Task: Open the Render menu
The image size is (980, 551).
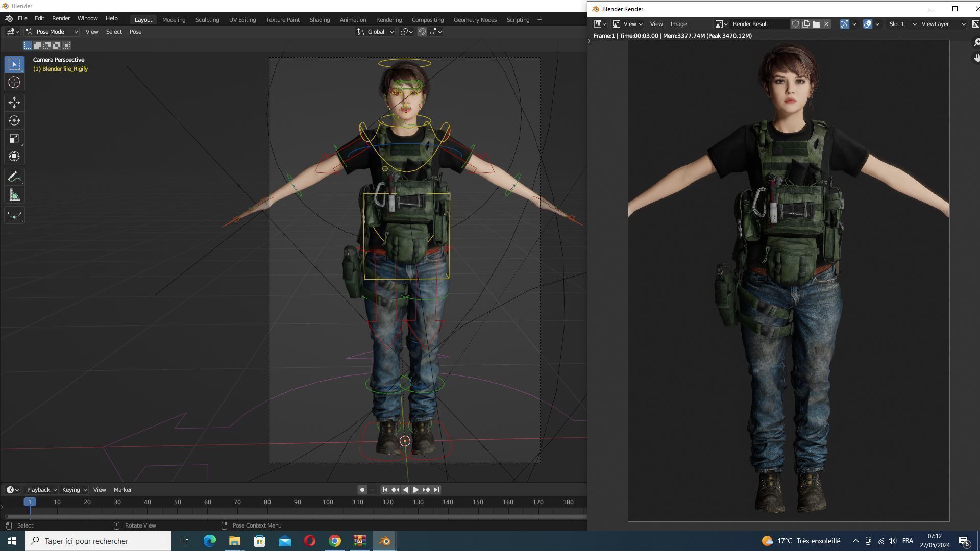Action: (61, 18)
